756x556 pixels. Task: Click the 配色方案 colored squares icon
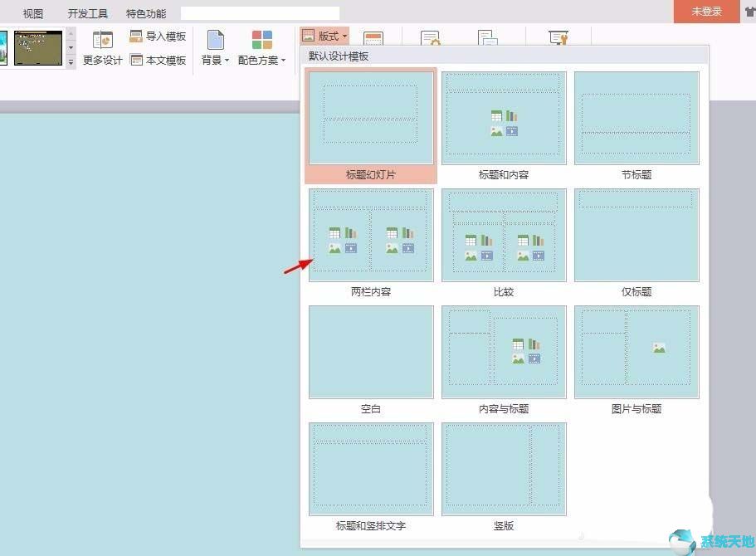click(x=261, y=40)
